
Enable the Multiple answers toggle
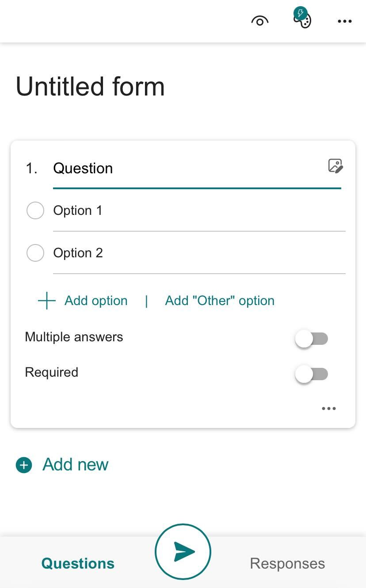point(311,339)
